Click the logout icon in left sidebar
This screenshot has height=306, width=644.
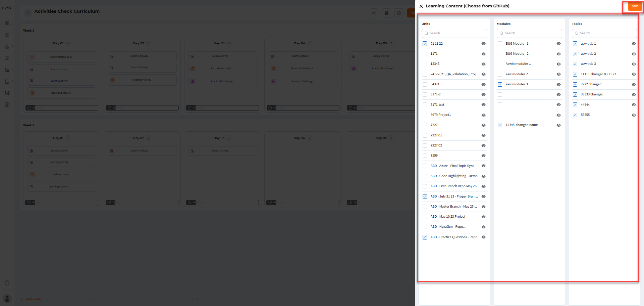point(7,283)
